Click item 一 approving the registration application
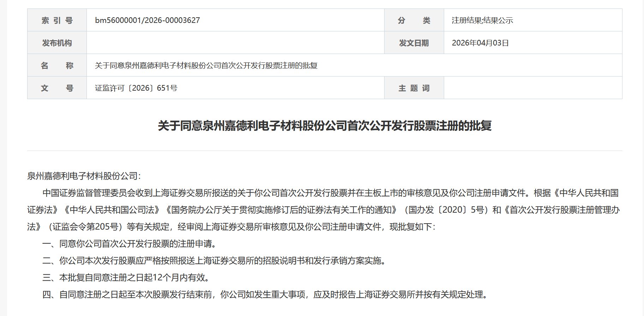The height and width of the screenshot is (316, 644). coord(129,244)
